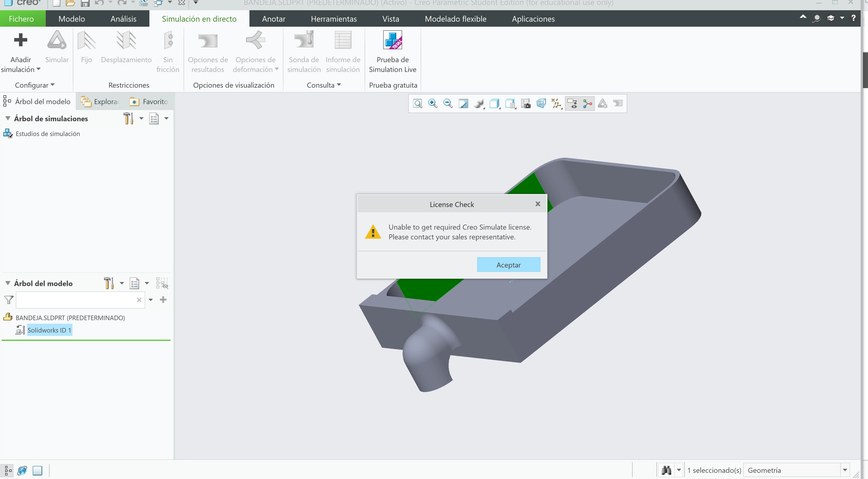Collapse the Árbol de simulaciones section

coord(8,119)
